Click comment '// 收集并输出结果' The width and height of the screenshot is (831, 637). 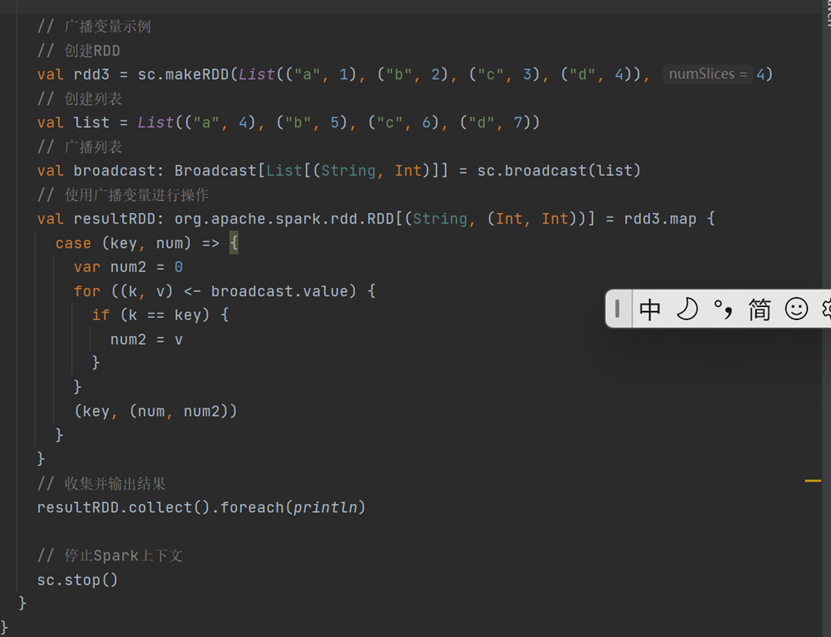pos(101,483)
